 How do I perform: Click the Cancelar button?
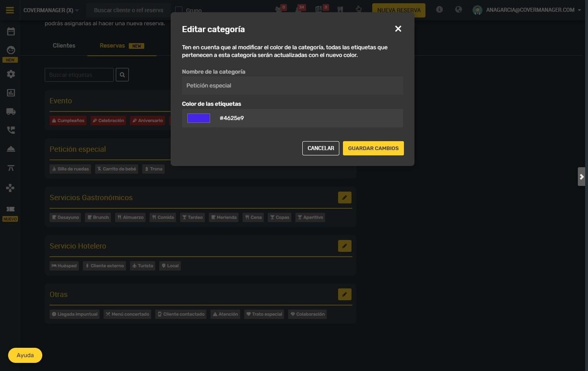tap(321, 148)
